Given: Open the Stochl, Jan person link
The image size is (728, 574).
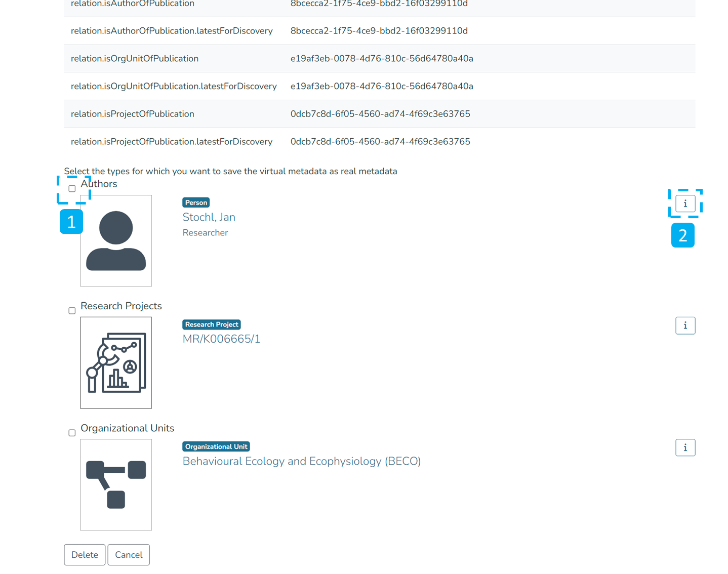Looking at the screenshot, I should [209, 217].
